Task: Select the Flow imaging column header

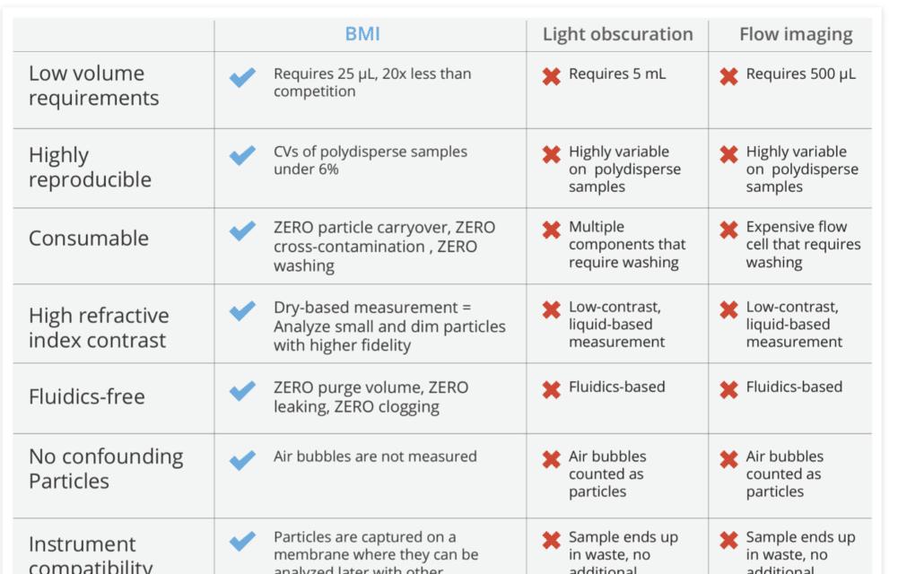Action: (796, 35)
